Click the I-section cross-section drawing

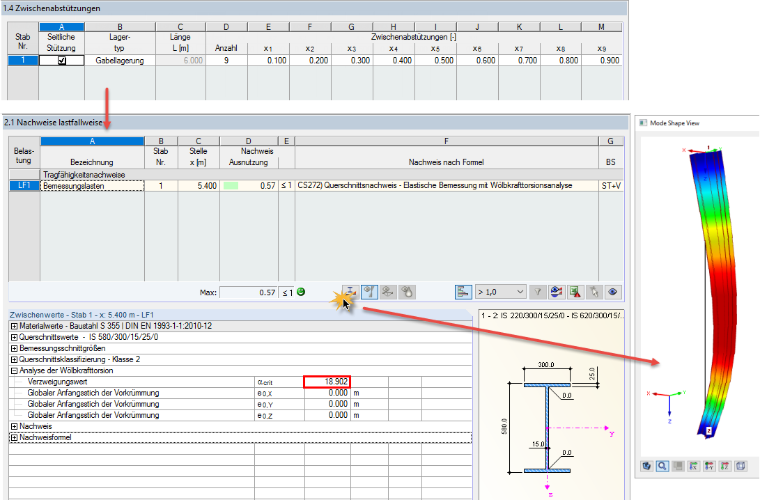[x=547, y=426]
